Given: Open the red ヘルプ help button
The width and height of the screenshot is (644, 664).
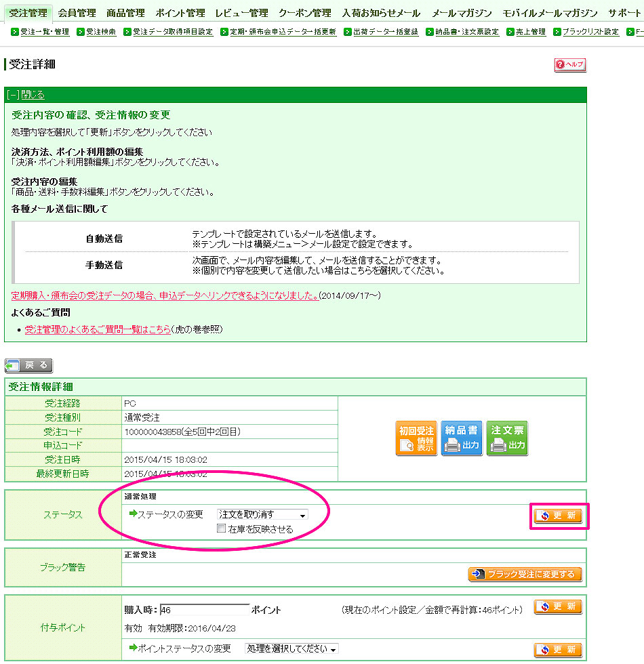Looking at the screenshot, I should [x=570, y=65].
